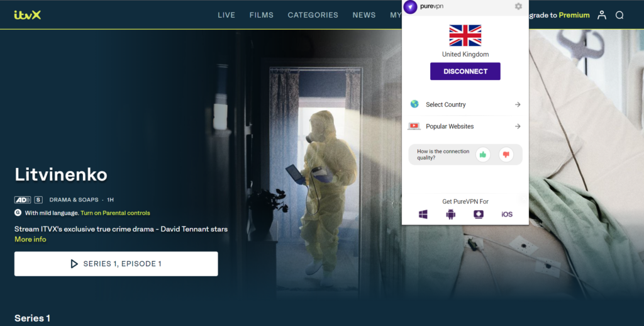Open the More info link

tap(30, 239)
